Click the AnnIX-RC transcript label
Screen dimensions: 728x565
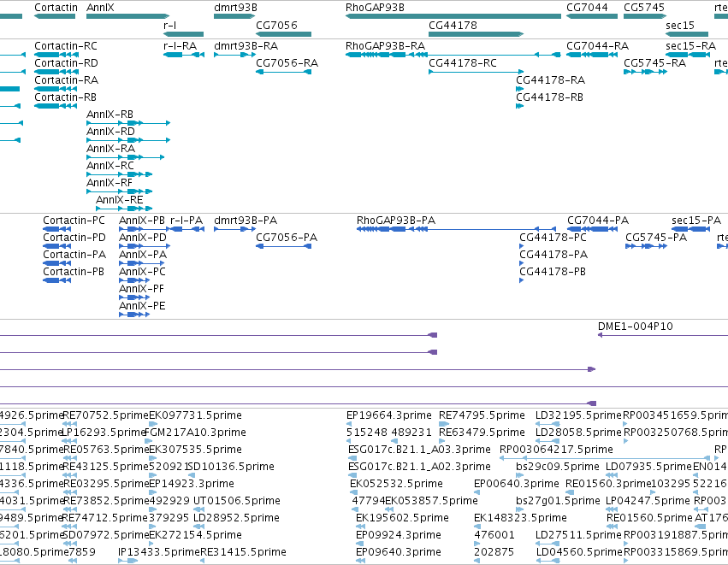pos(110,166)
